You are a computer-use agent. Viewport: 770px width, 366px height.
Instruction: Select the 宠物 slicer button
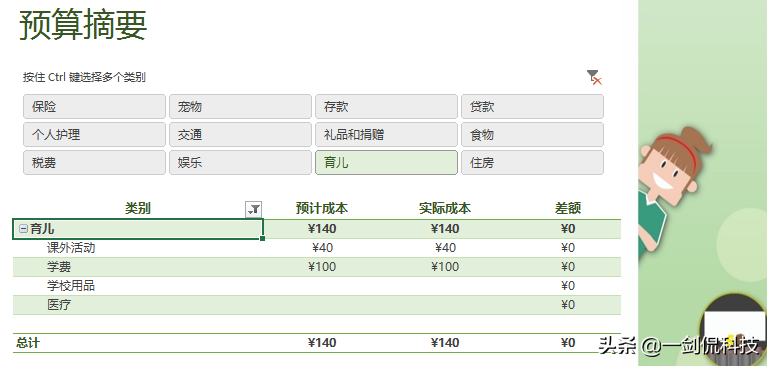click(x=240, y=107)
